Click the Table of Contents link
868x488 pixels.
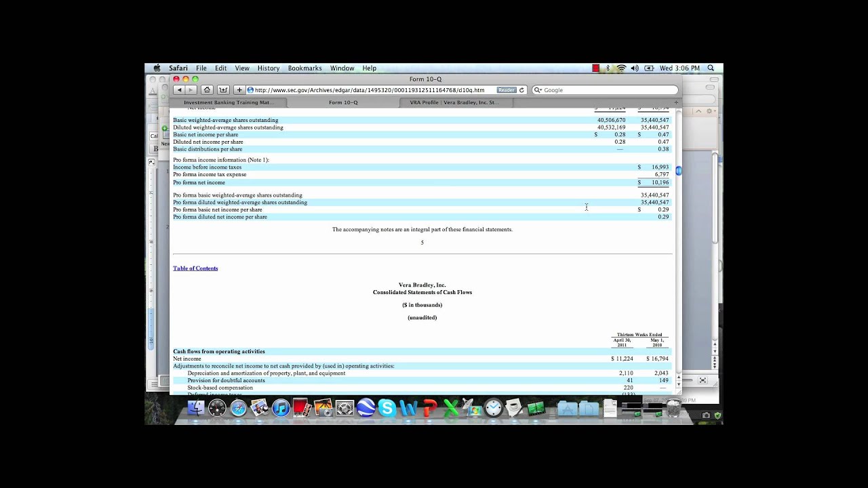pyautogui.click(x=195, y=268)
